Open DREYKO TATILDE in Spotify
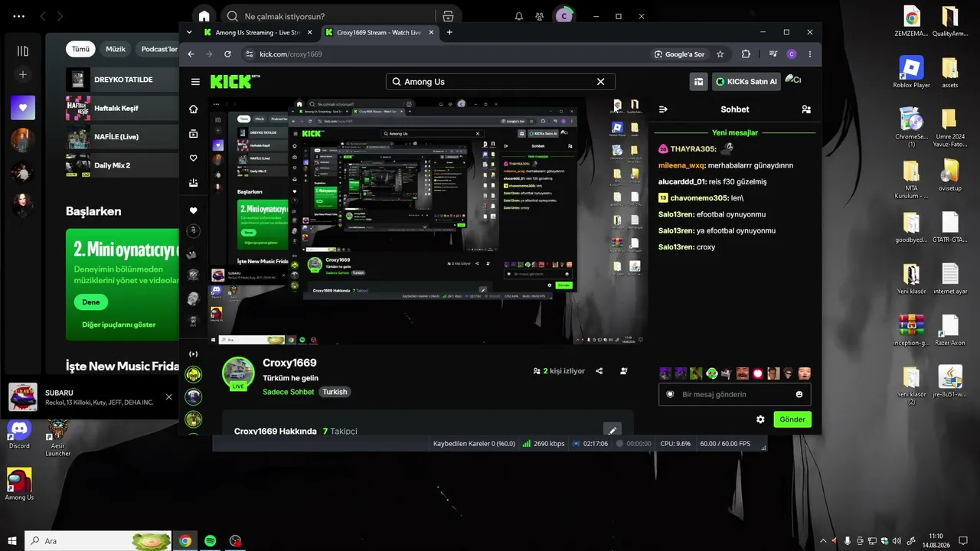The height and width of the screenshot is (551, 980). tap(122, 80)
